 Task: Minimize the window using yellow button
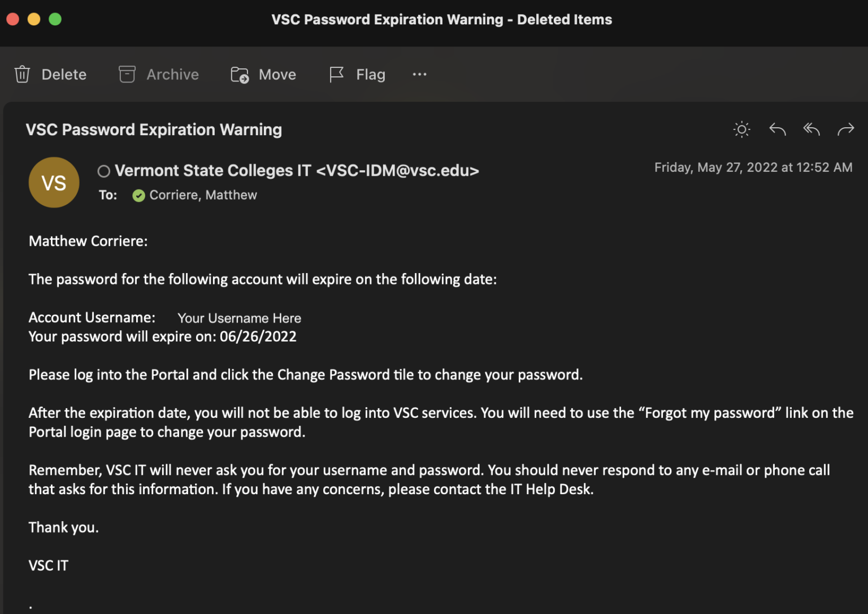point(34,19)
